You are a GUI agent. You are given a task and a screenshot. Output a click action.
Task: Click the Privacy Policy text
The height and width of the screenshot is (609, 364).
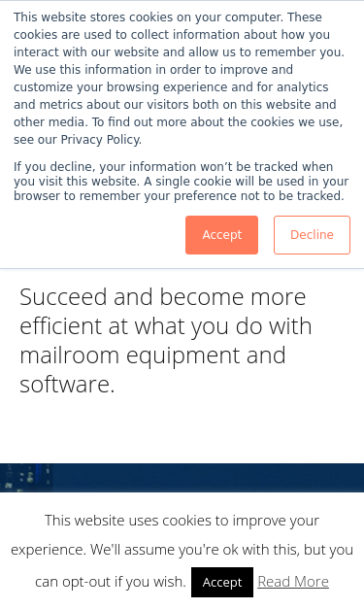[101, 140]
